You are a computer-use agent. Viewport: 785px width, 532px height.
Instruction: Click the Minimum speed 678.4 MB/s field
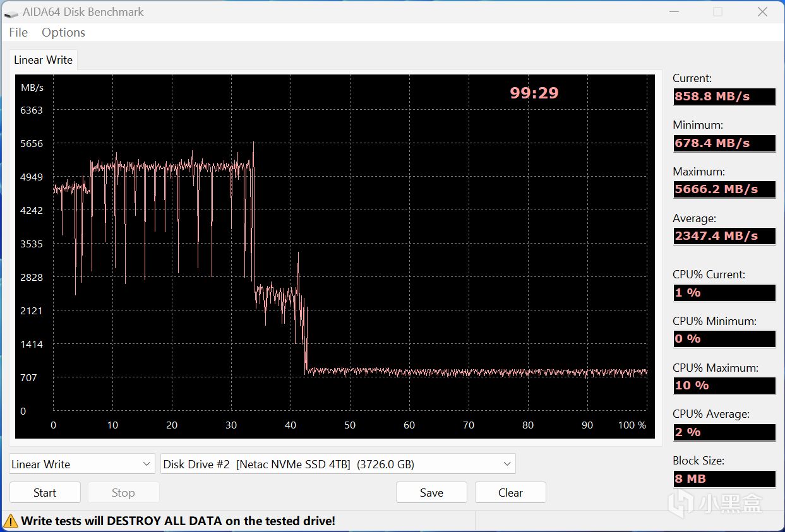tap(724, 143)
